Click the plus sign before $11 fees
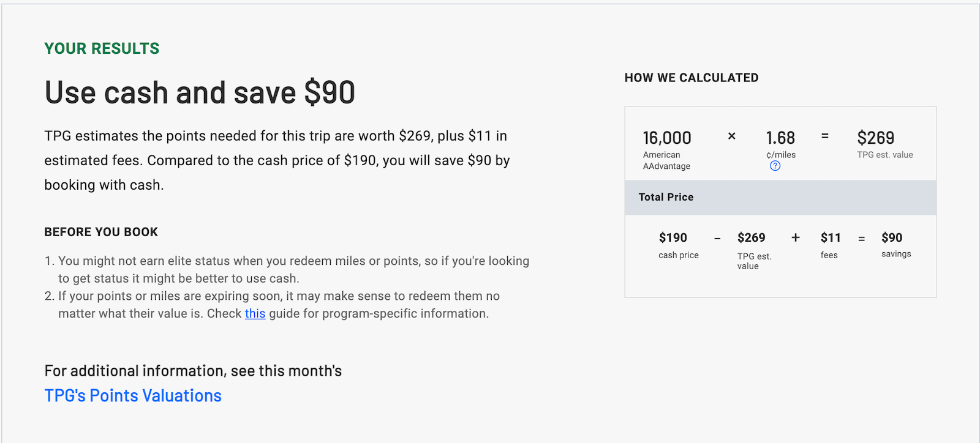 point(795,238)
